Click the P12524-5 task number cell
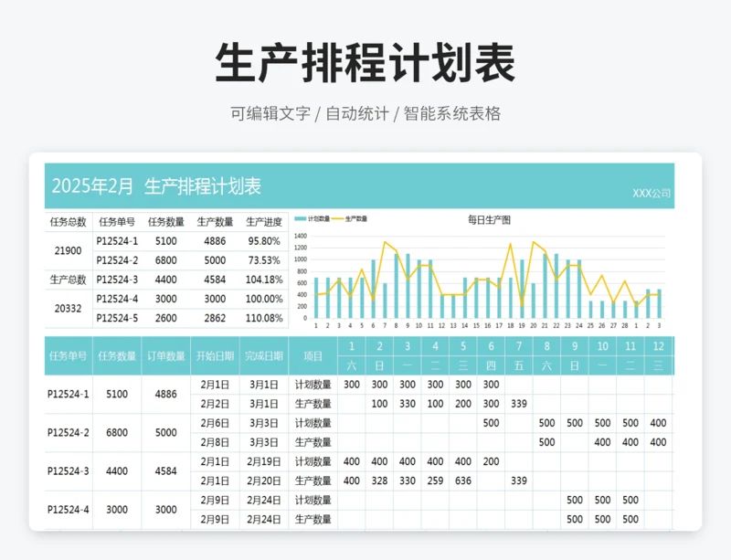 117,318
